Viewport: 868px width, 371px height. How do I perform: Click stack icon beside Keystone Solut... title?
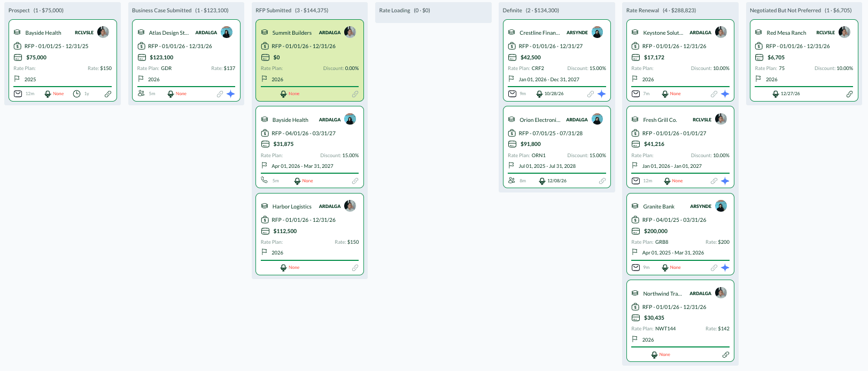click(635, 32)
